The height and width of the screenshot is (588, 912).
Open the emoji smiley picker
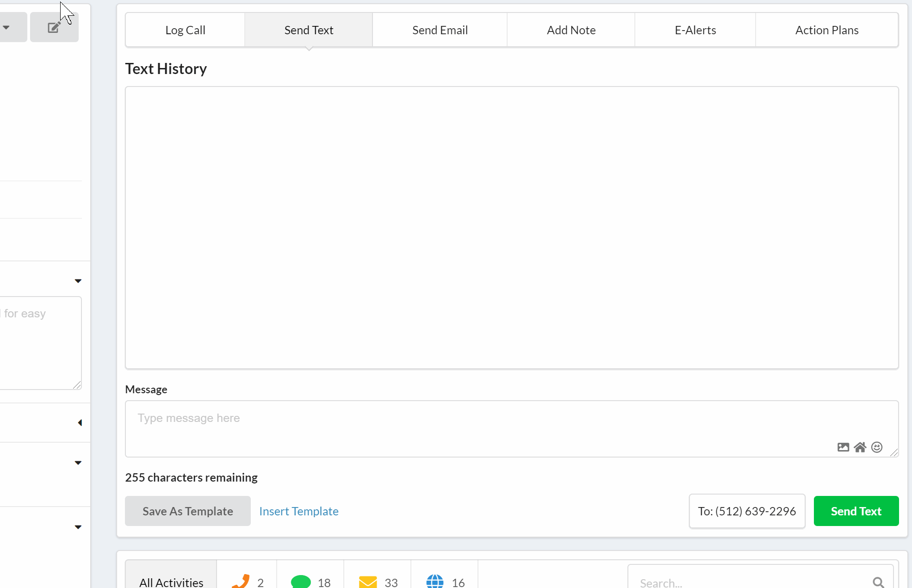[876, 447]
